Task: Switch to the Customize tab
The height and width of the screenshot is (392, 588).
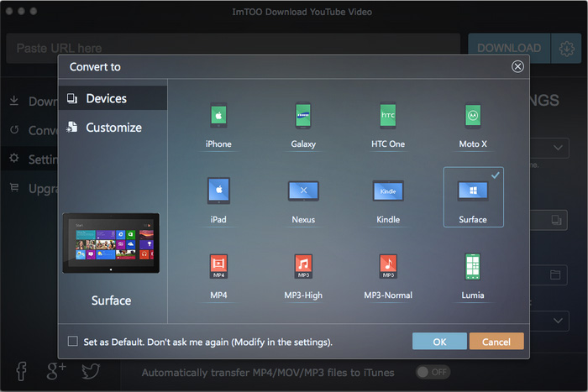Action: (113, 128)
